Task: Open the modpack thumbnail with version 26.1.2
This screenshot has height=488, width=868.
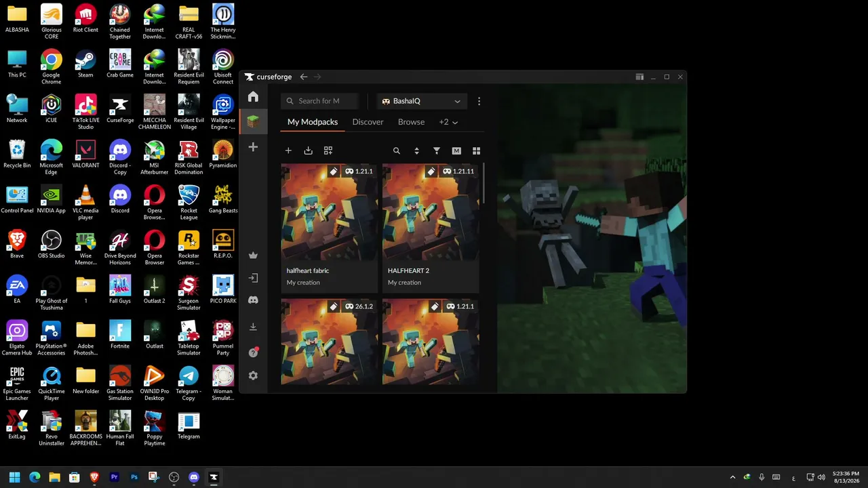Action: coord(330,342)
